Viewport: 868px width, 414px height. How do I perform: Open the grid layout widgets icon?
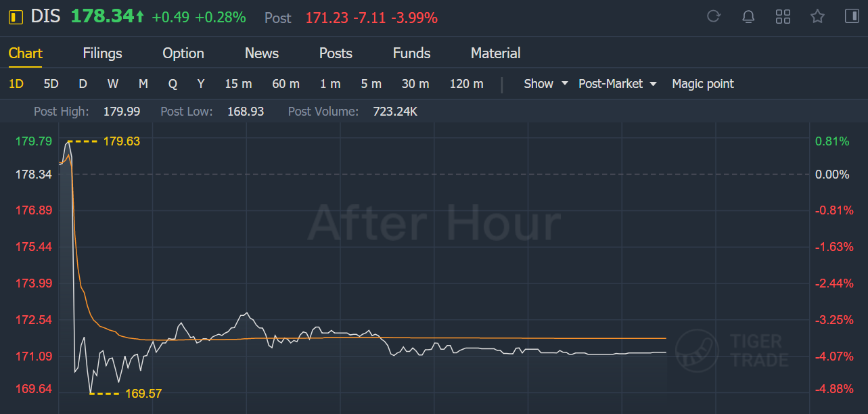[x=783, y=17]
